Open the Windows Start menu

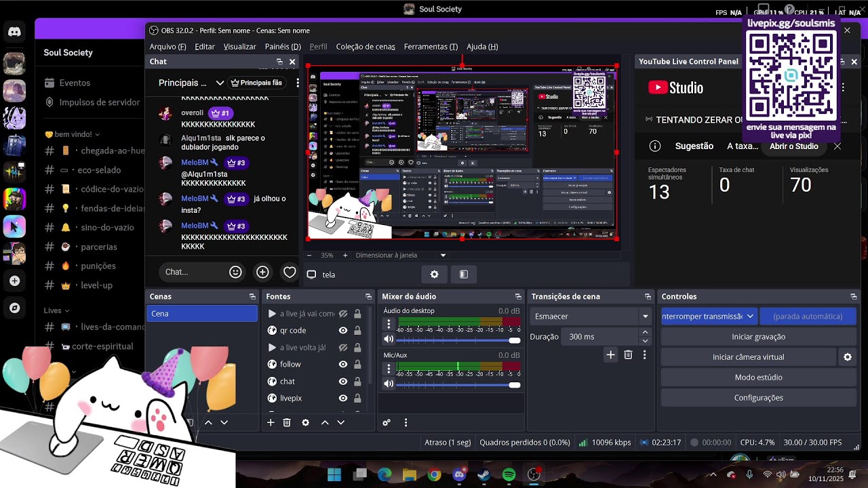click(334, 475)
